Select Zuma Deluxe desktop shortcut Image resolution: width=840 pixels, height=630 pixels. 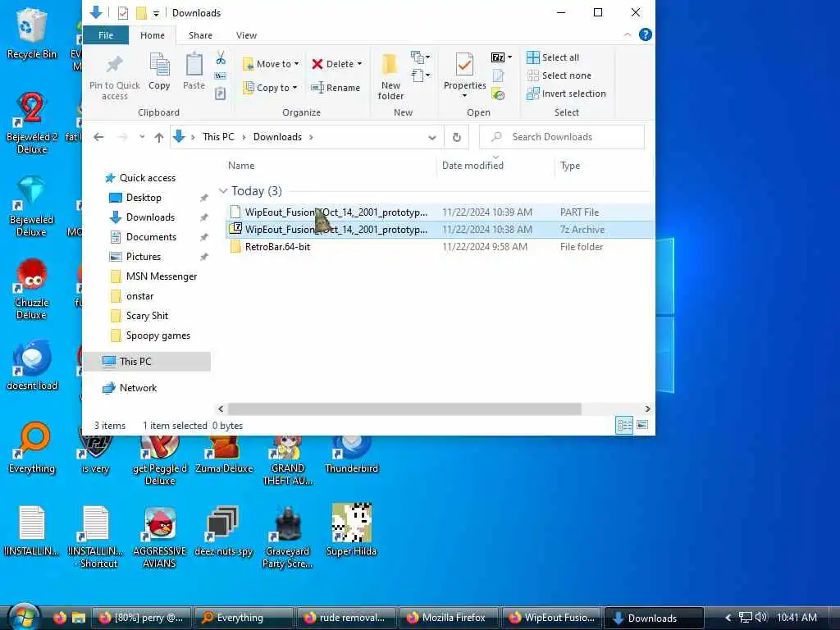[x=224, y=454]
